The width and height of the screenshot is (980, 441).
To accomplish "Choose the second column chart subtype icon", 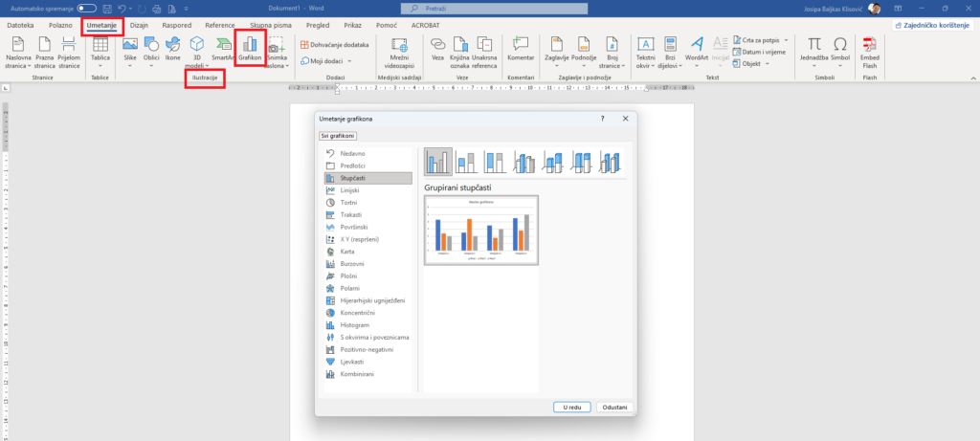I will [x=466, y=162].
